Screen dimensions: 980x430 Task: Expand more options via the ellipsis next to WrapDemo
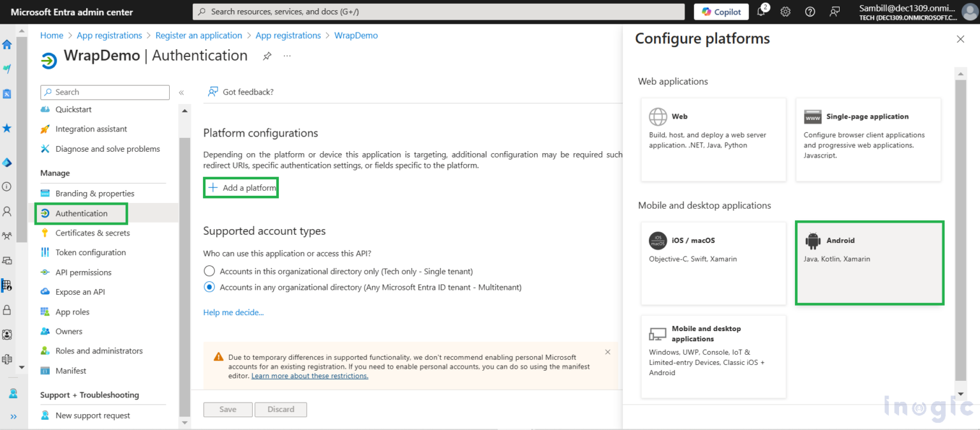(x=286, y=57)
